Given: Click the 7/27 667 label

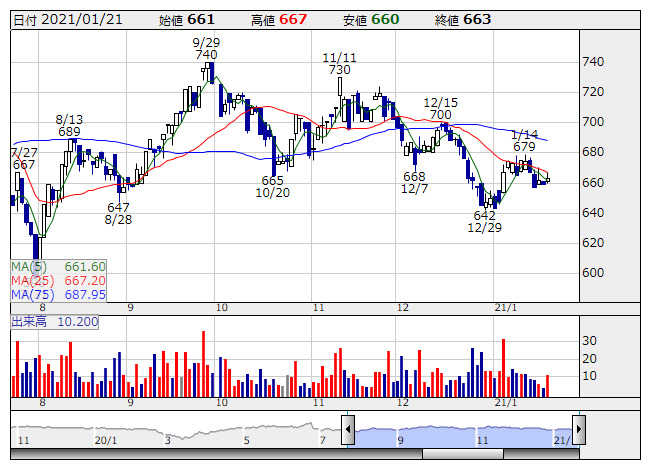Looking at the screenshot, I should (24, 159).
